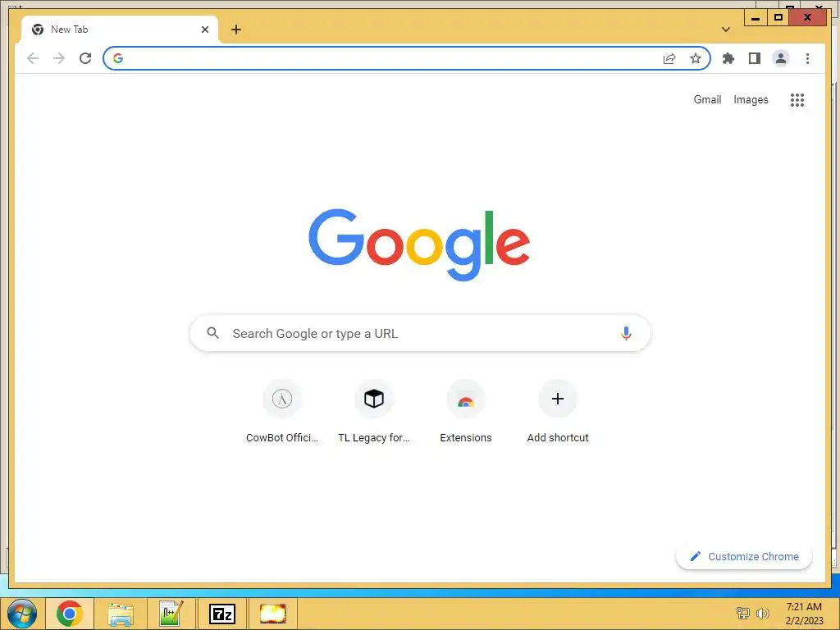Image resolution: width=840 pixels, height=630 pixels.
Task: Open the Extensions shortcut tile
Action: [x=466, y=413]
